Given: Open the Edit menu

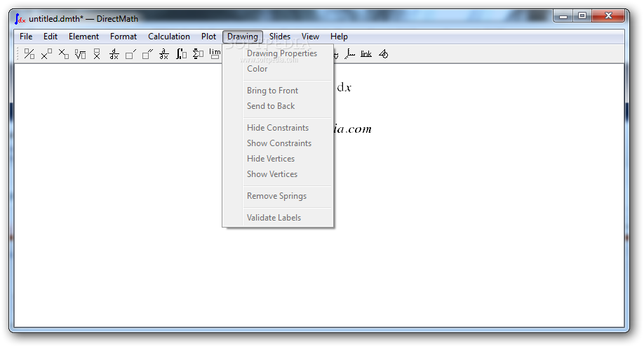Looking at the screenshot, I should tap(51, 37).
